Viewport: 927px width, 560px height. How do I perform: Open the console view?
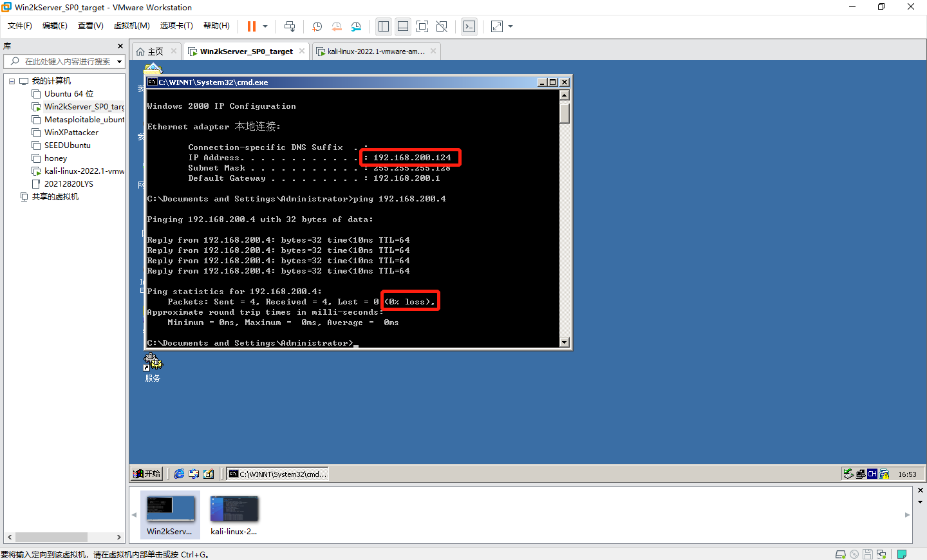469,26
